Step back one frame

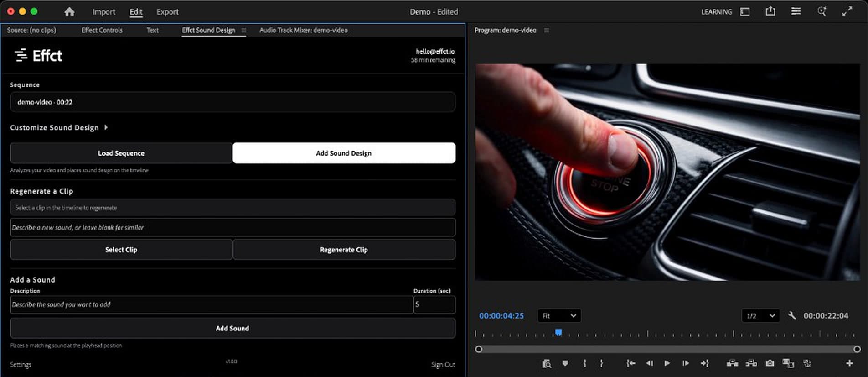650,363
